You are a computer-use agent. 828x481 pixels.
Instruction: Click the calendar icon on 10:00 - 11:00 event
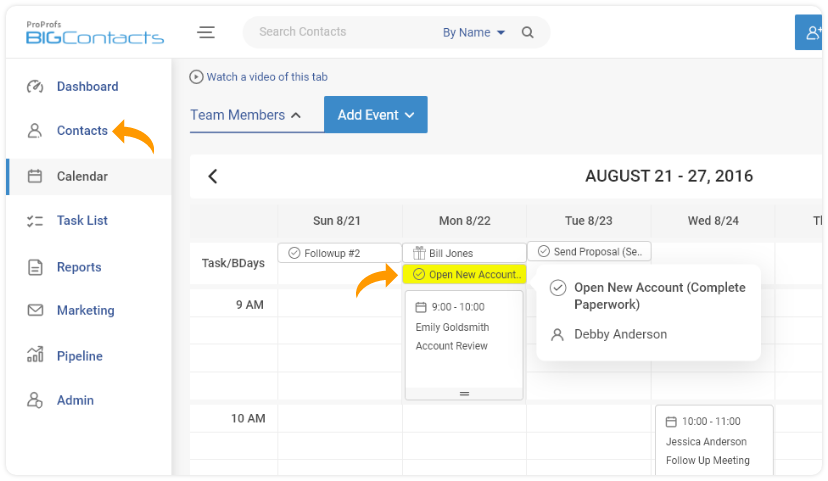point(671,421)
